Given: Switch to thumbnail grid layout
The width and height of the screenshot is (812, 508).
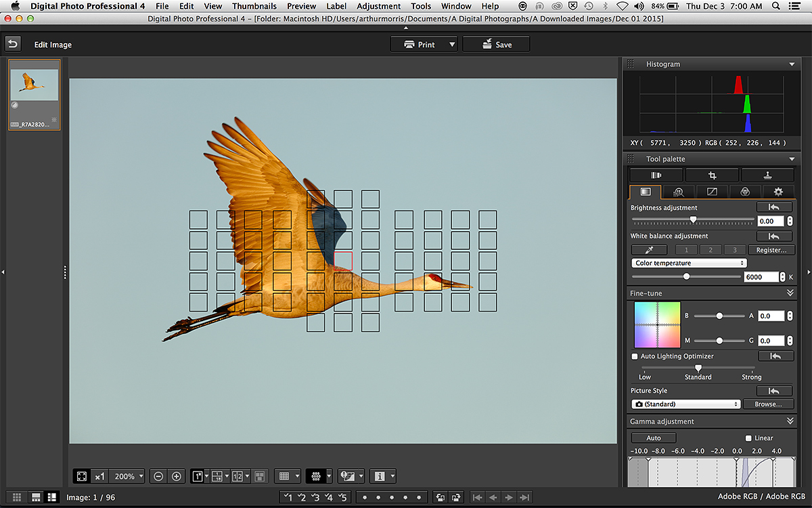Looking at the screenshot, I should click(18, 497).
